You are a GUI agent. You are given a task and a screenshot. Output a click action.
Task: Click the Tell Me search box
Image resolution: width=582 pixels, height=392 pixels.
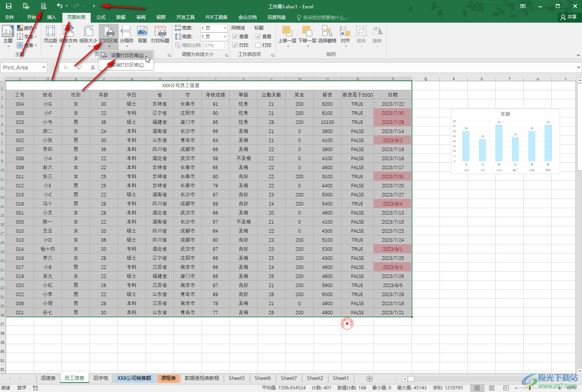325,17
